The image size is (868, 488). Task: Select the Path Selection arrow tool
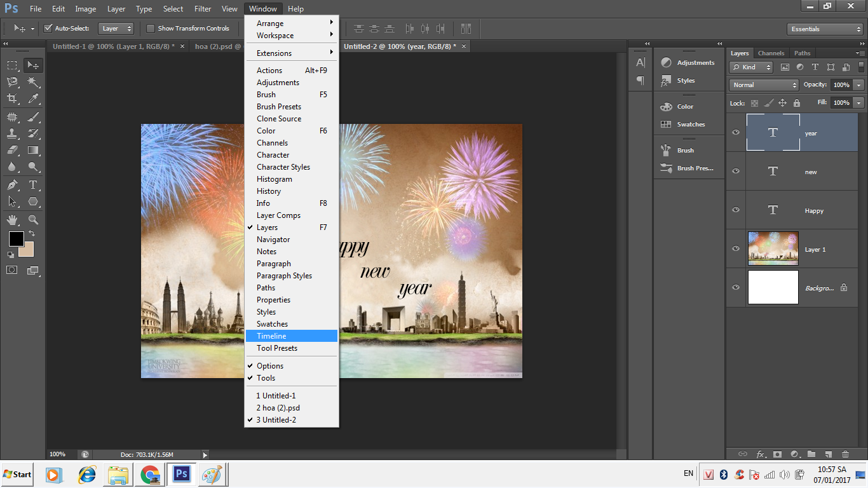click(12, 201)
